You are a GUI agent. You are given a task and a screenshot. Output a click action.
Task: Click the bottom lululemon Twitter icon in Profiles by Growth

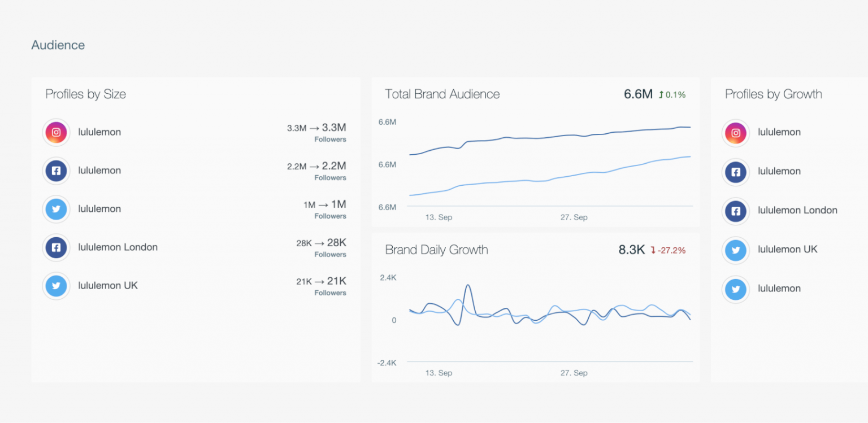tap(736, 289)
